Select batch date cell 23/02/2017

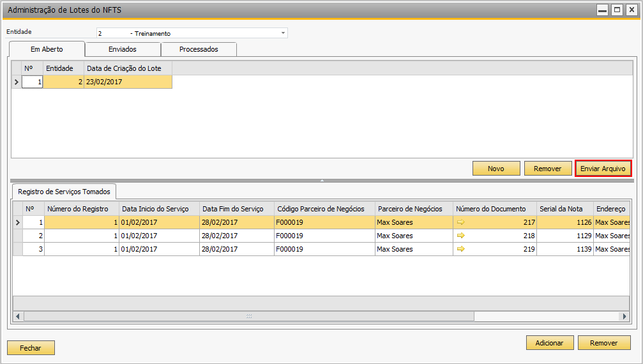(128, 82)
